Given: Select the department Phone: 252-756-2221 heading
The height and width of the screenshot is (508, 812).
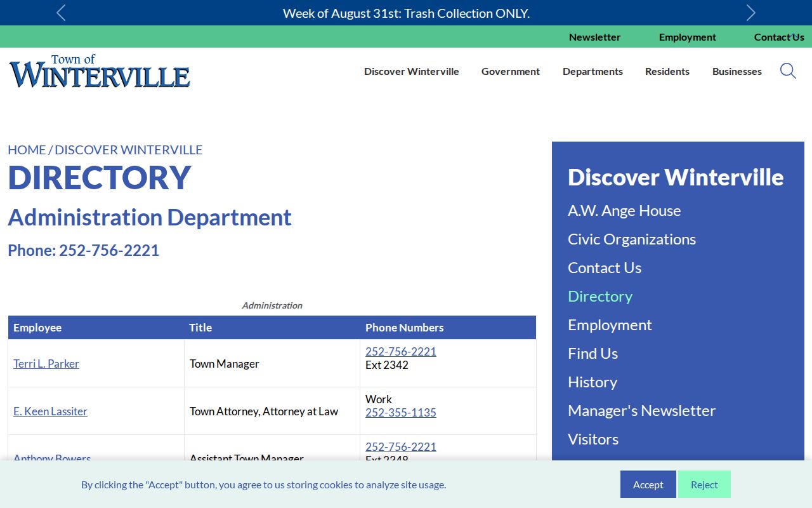Looking at the screenshot, I should click(83, 250).
